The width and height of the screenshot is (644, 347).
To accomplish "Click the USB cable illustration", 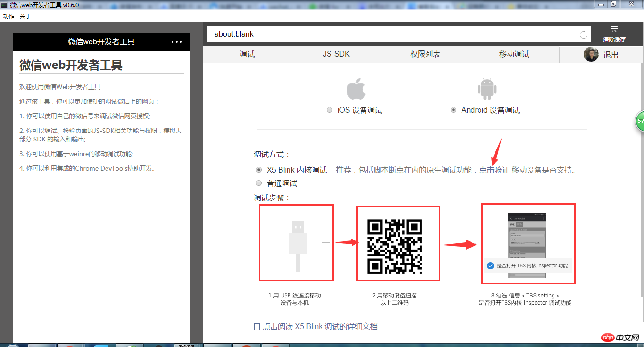I will [298, 246].
